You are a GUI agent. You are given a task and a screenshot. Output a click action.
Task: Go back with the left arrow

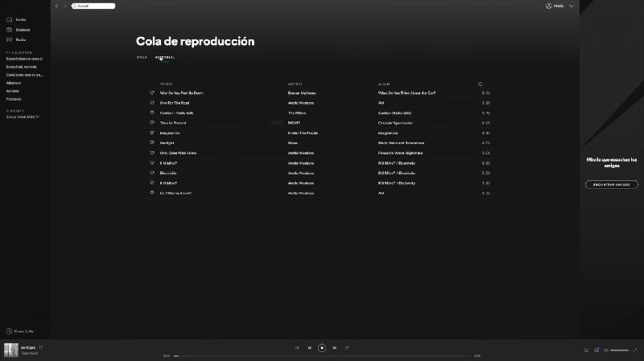point(56,6)
